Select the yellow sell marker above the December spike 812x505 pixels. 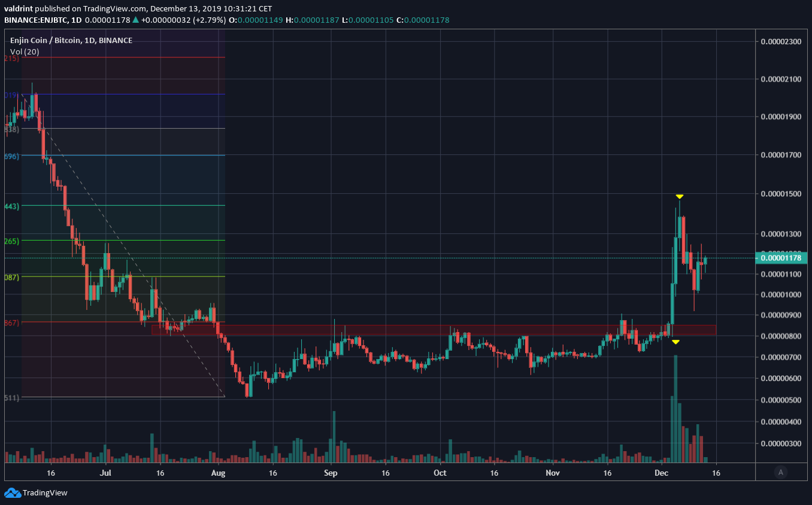[679, 196]
